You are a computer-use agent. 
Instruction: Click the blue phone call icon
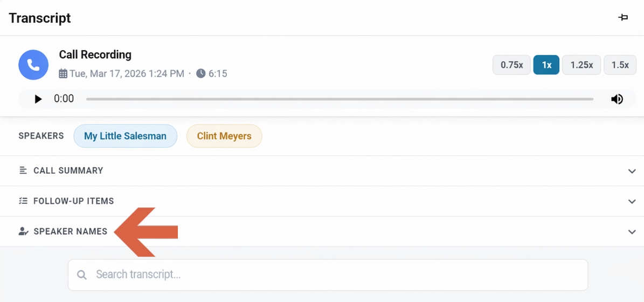33,65
